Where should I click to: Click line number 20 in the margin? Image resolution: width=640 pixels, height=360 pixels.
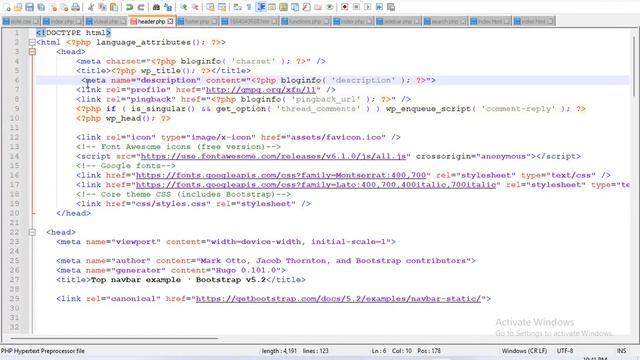(15, 213)
